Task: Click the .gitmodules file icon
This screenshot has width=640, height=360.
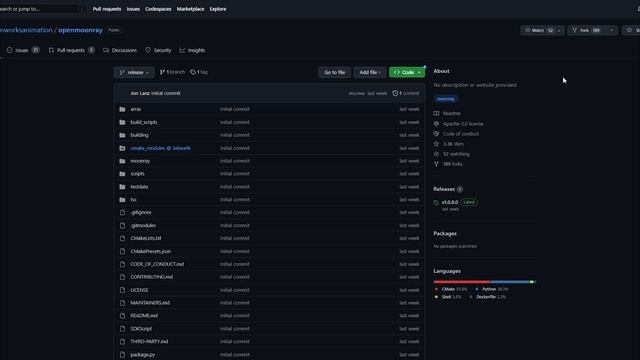Action: (x=122, y=225)
